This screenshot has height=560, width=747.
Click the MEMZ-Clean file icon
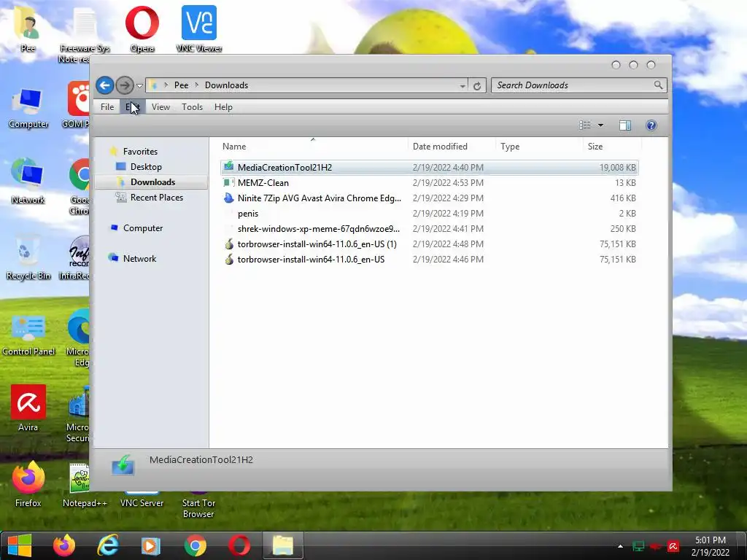pos(229,182)
